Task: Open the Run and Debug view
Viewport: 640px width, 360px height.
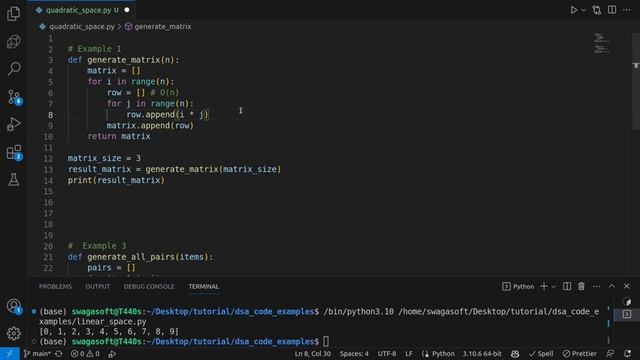Action: (13, 124)
